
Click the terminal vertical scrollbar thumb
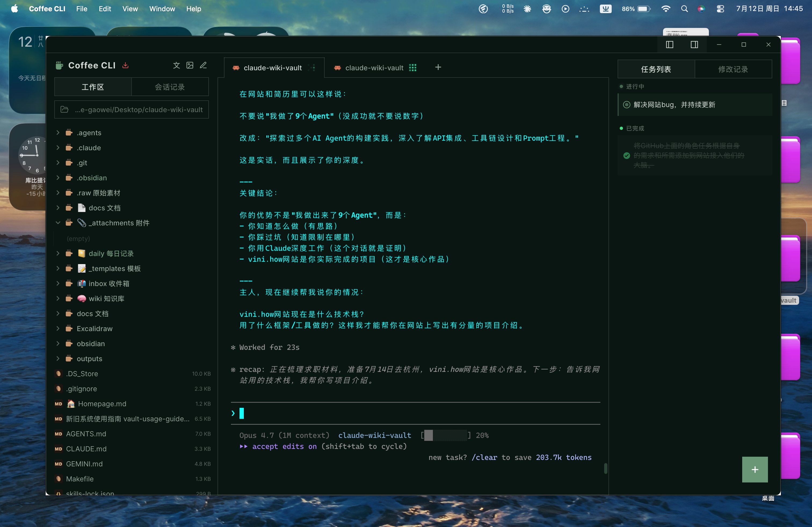coord(606,468)
